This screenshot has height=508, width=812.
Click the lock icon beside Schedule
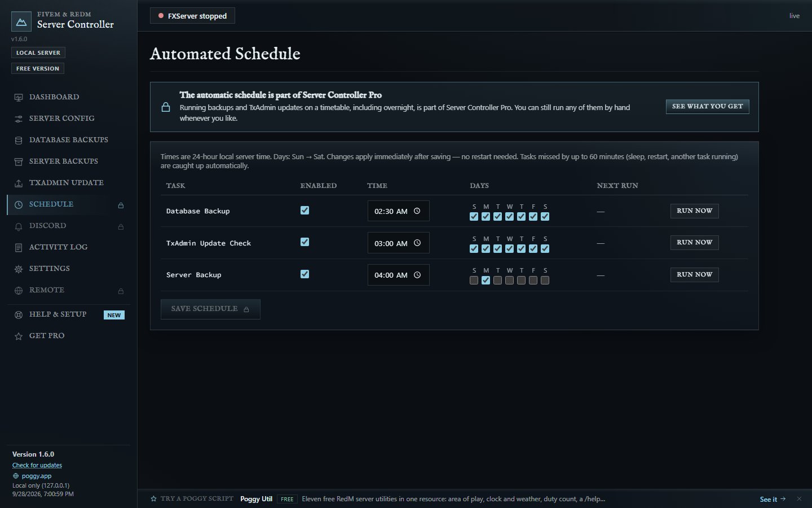pyautogui.click(x=121, y=205)
